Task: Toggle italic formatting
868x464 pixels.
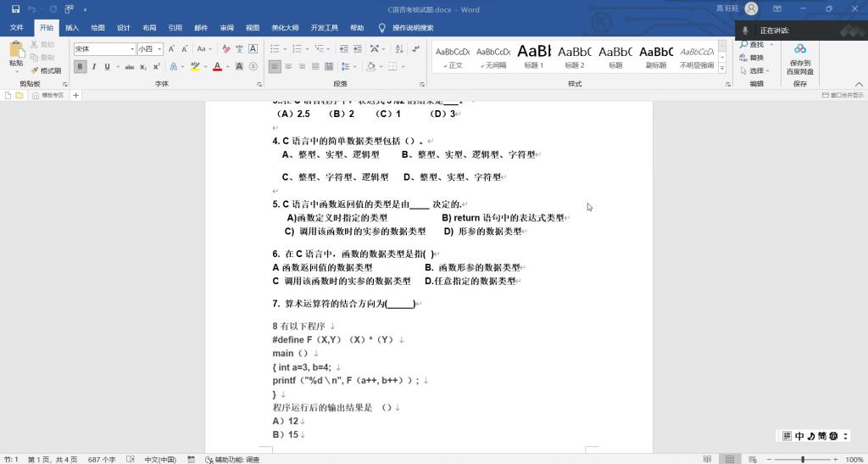Action: (x=93, y=66)
